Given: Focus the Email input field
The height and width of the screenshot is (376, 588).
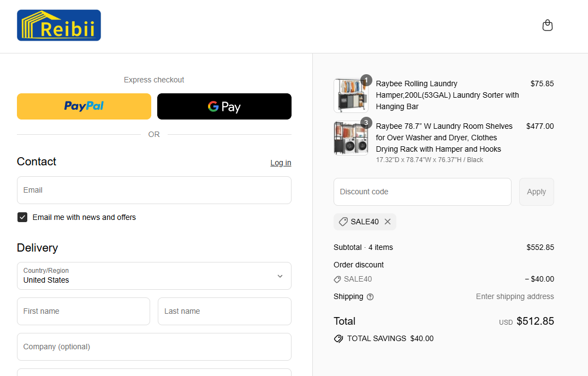Looking at the screenshot, I should click(x=154, y=190).
